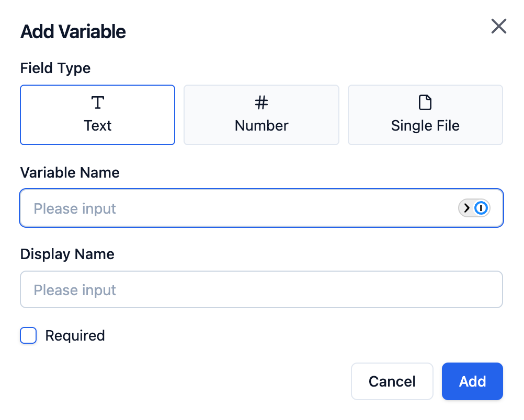Click the "Single File" text label
The width and height of the screenshot is (524, 420).
[x=425, y=125]
